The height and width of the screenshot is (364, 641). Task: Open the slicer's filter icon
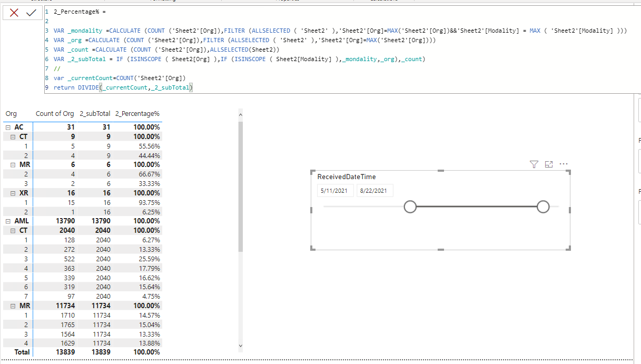[534, 164]
